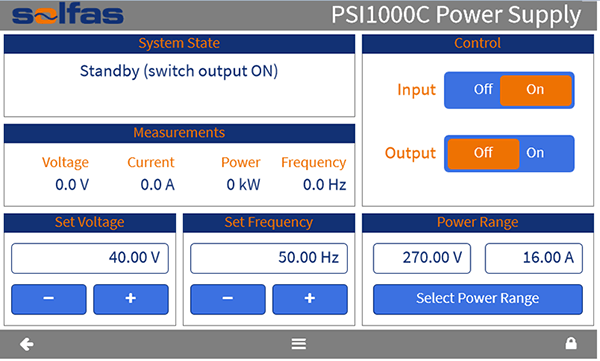The height and width of the screenshot is (361, 600).
Task: Click the measured current value '0.0 A'
Action: click(x=158, y=185)
